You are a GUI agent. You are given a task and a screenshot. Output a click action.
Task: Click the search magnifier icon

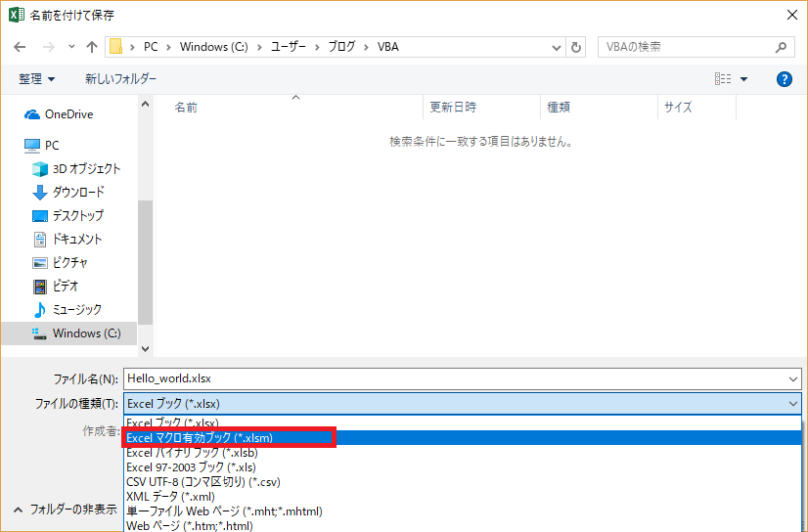[782, 47]
